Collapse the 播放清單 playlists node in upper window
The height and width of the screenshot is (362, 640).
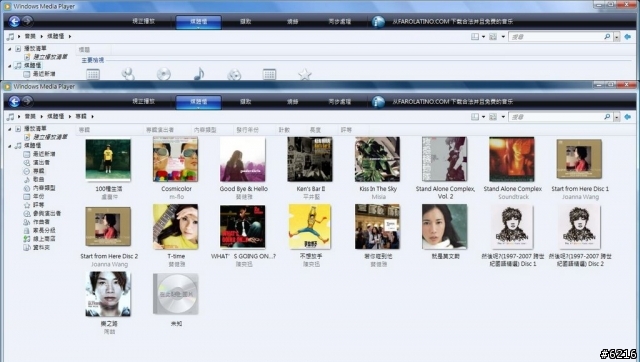click(x=10, y=49)
